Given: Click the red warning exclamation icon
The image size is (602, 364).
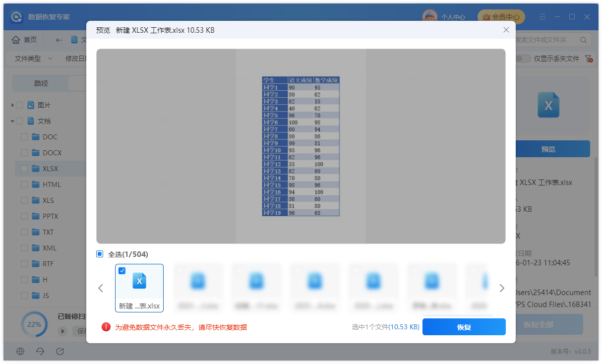Looking at the screenshot, I should (x=106, y=327).
